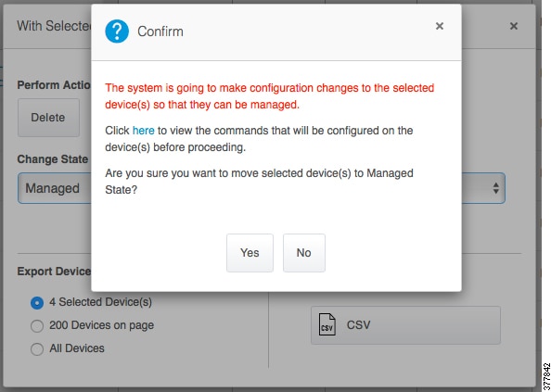
Task: Decline by clicking No
Action: pos(304,253)
